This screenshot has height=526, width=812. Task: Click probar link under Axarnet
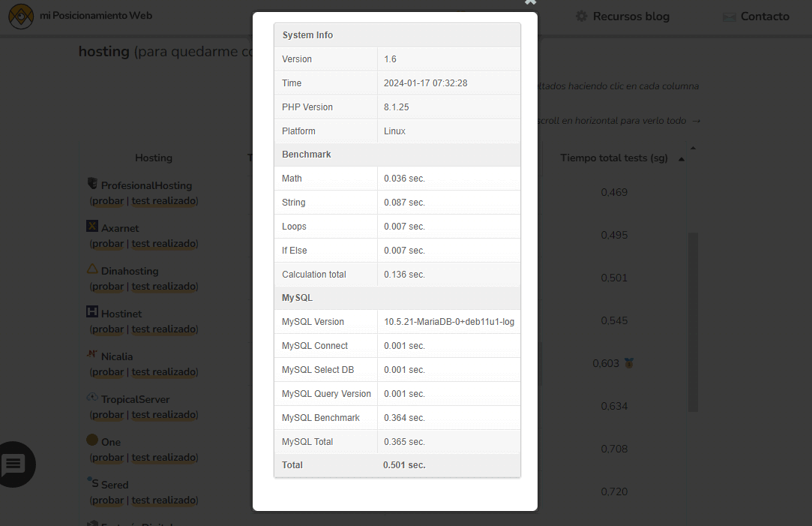pos(108,244)
